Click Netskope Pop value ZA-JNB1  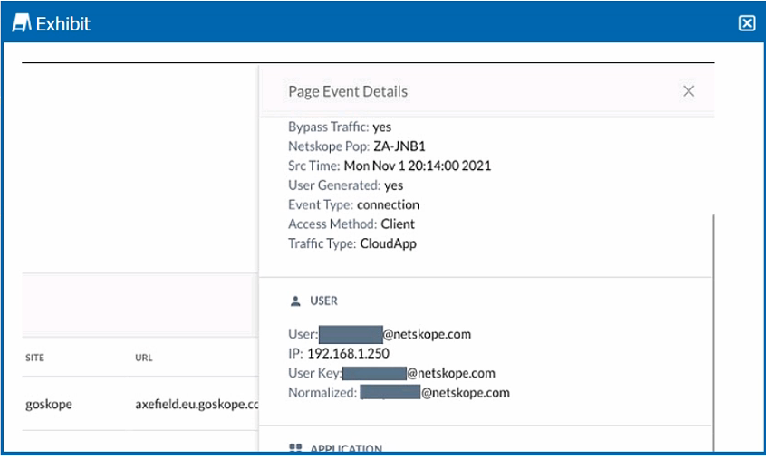pos(399,146)
